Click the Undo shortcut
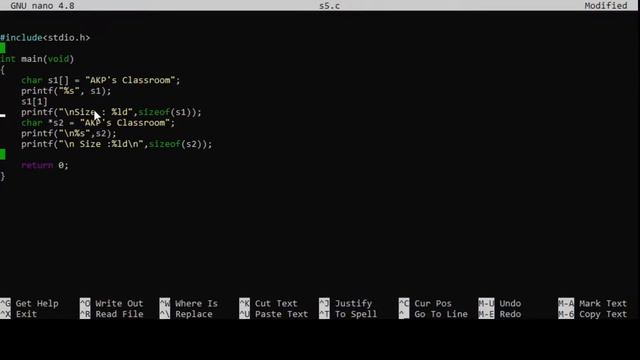The image size is (640, 360). click(500, 304)
